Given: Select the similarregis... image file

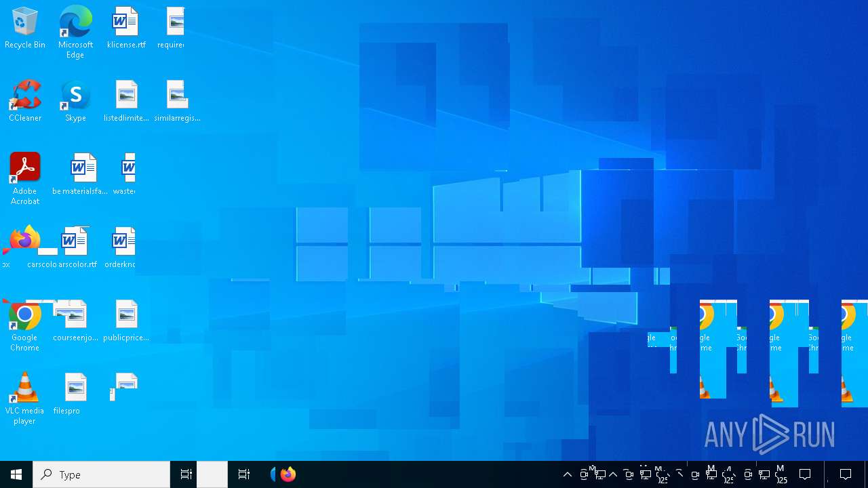Looking at the screenshot, I should 177,102.
